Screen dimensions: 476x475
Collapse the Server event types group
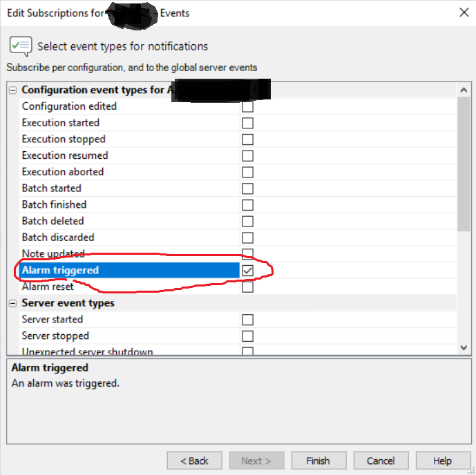coord(12,303)
